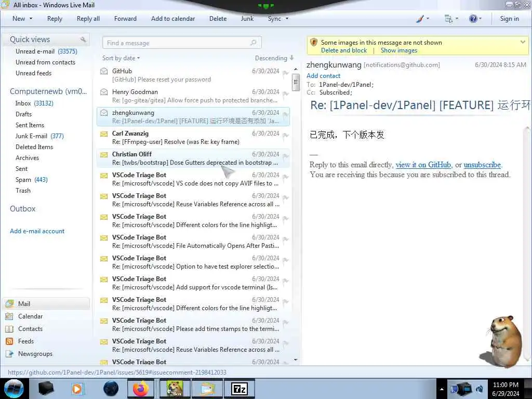Click Add to calendar
The width and height of the screenshot is (532, 399).
(x=173, y=19)
